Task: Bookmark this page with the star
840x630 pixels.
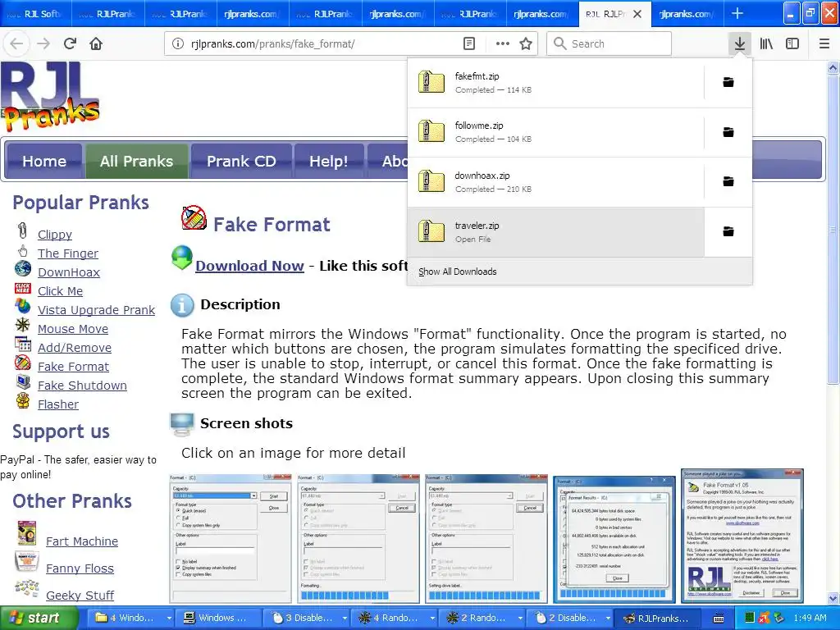Action: [526, 44]
